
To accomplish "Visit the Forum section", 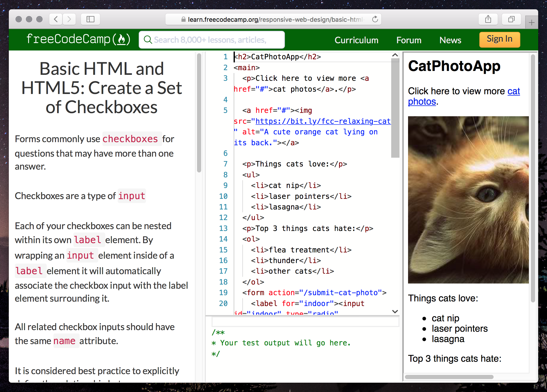I will (409, 40).
